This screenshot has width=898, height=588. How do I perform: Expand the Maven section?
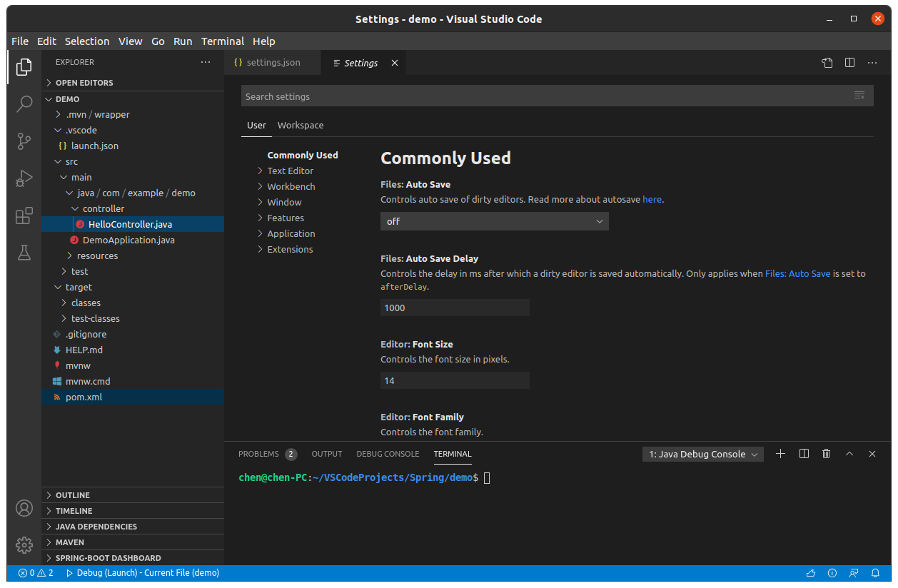133,542
